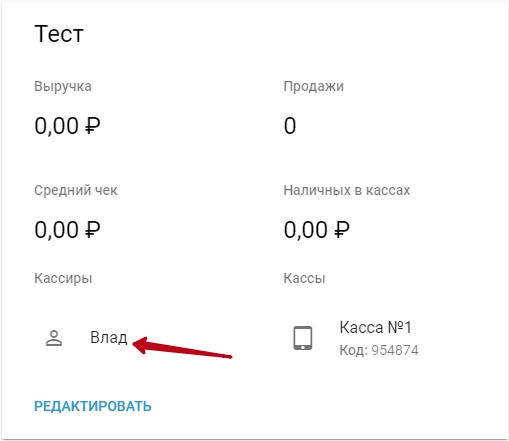Click the Средний чек label
The height and width of the screenshot is (441, 509).
tap(76, 190)
